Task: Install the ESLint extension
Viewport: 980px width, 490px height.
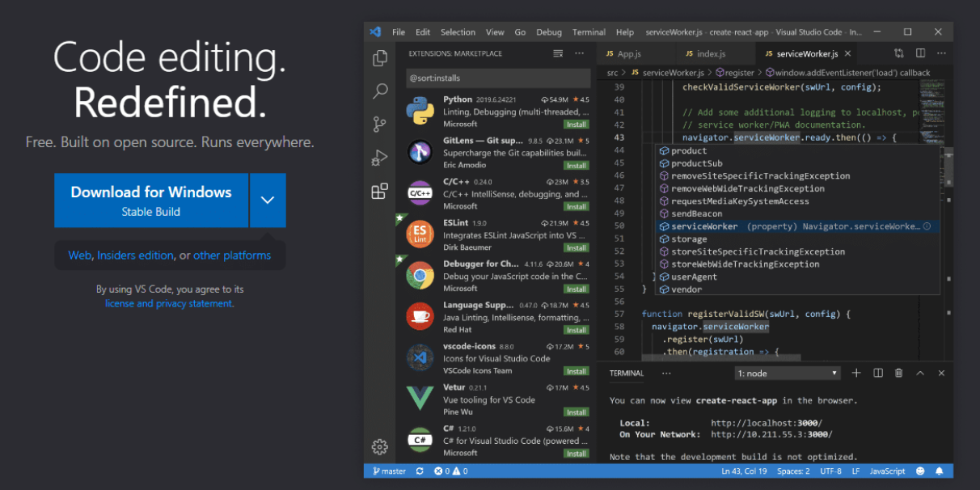Action: click(x=577, y=247)
